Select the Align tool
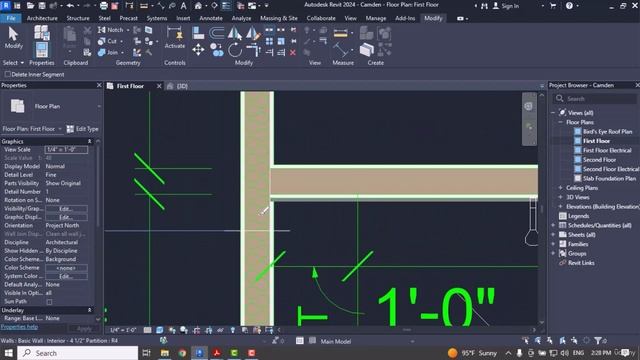The width and height of the screenshot is (640, 360). (x=198, y=32)
